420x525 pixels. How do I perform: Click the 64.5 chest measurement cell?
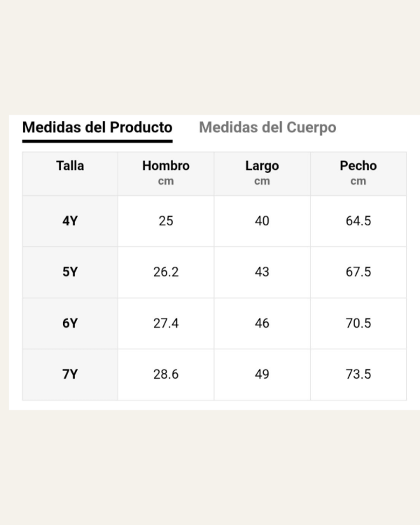click(x=358, y=221)
